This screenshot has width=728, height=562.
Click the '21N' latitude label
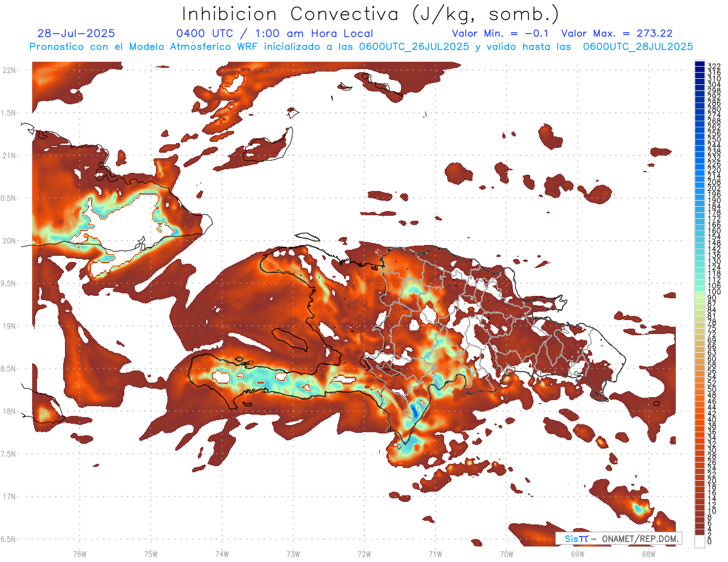9,156
